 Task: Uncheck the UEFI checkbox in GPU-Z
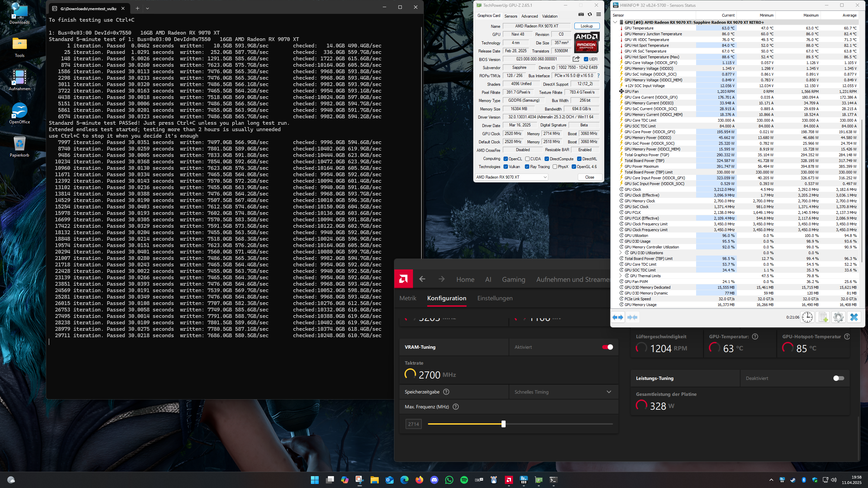click(x=586, y=59)
